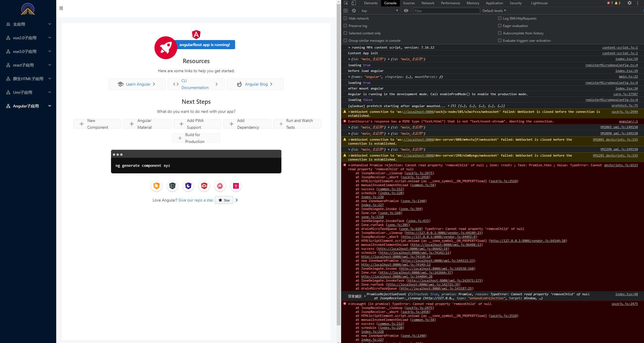The width and height of the screenshot is (644, 343).
Task: Click the error count badge
Action: point(610,3)
